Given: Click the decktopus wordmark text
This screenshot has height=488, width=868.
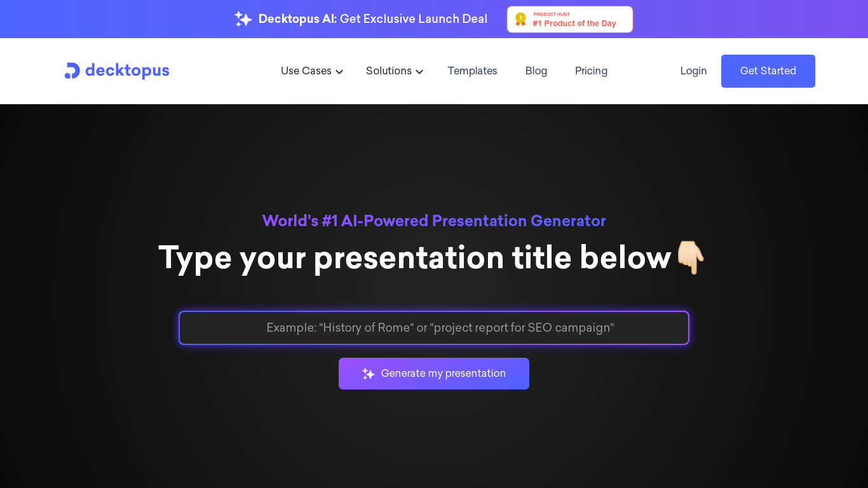Looking at the screenshot, I should (127, 71).
